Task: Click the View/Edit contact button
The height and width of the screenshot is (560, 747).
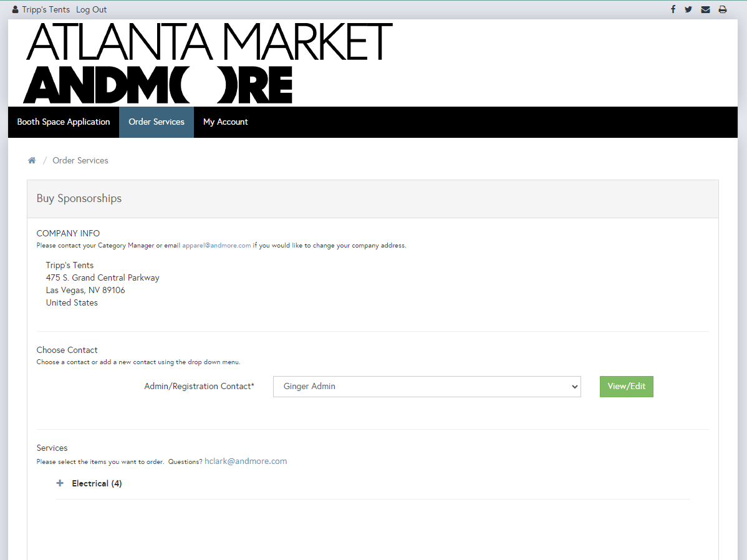Action: pyautogui.click(x=627, y=387)
